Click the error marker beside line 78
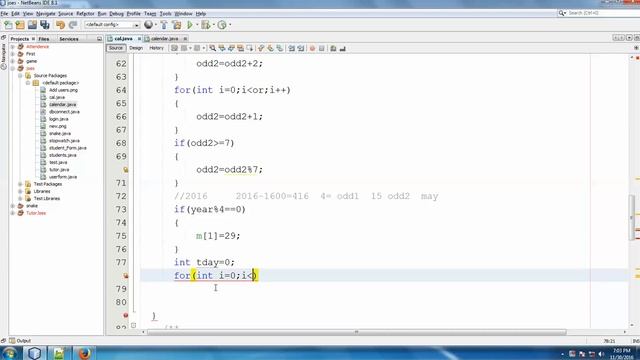The image size is (640, 360). [126, 276]
